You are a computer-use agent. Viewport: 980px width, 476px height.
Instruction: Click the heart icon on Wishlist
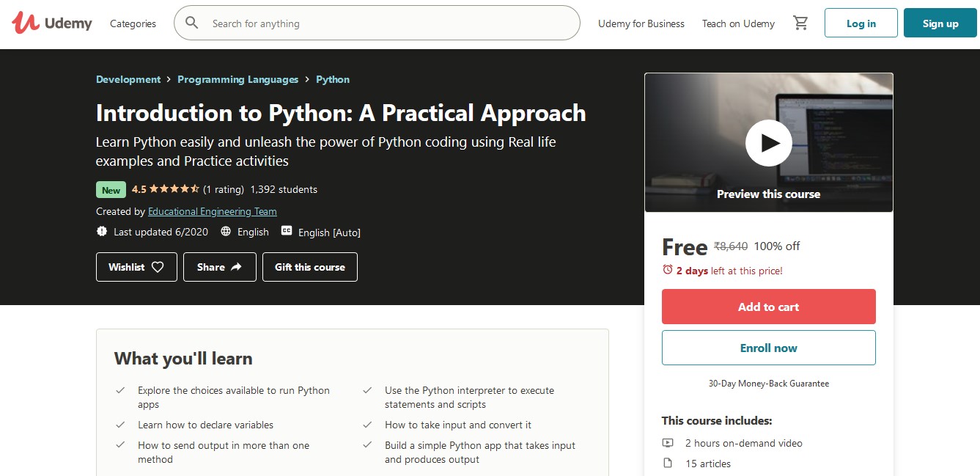[158, 267]
